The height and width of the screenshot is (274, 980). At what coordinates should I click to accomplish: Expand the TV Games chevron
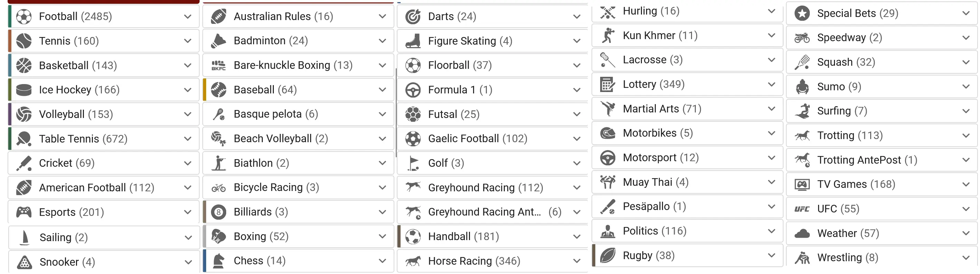pyautogui.click(x=966, y=184)
